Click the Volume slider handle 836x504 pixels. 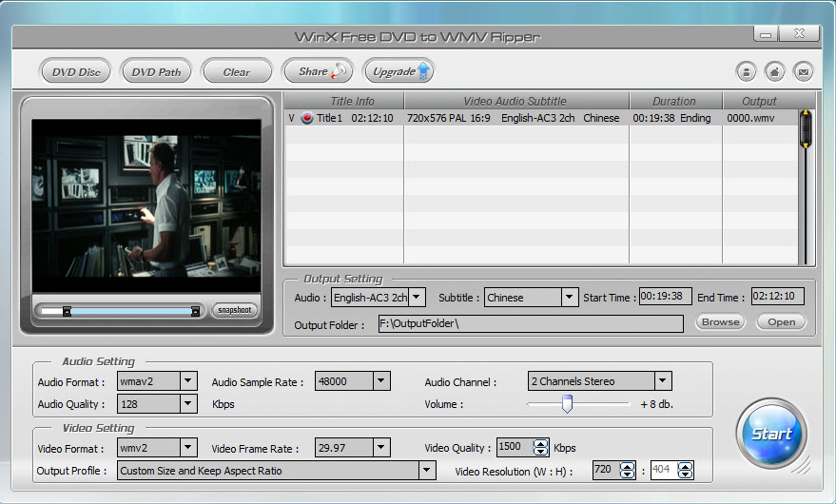[x=567, y=404]
